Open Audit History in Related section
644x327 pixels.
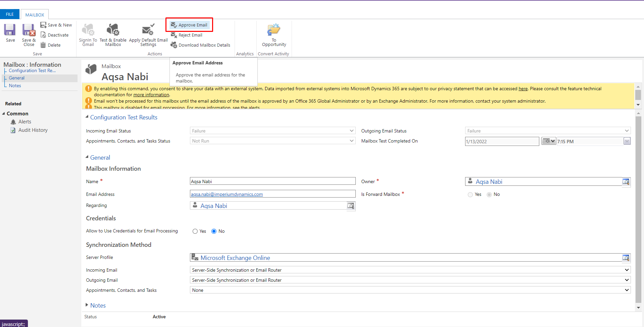tap(33, 130)
